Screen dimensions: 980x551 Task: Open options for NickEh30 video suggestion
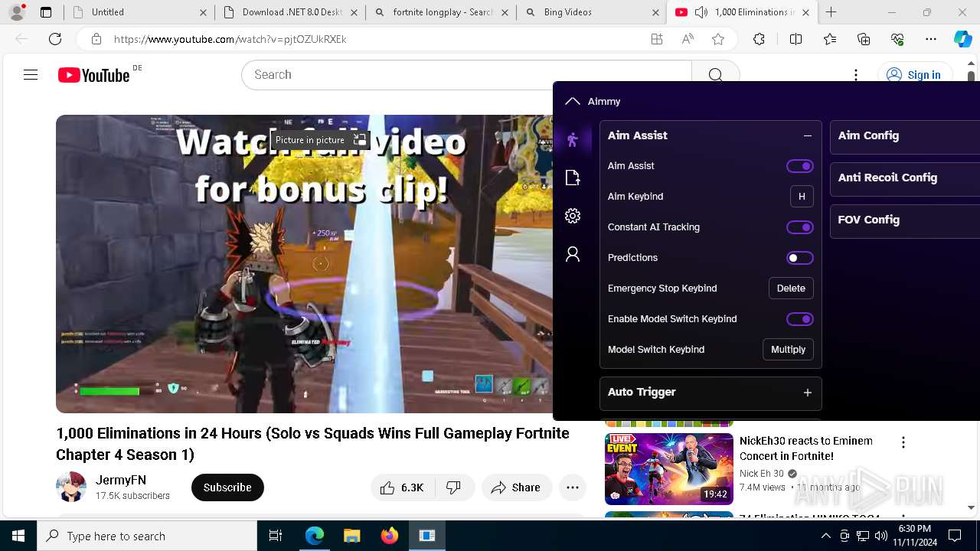pyautogui.click(x=903, y=442)
